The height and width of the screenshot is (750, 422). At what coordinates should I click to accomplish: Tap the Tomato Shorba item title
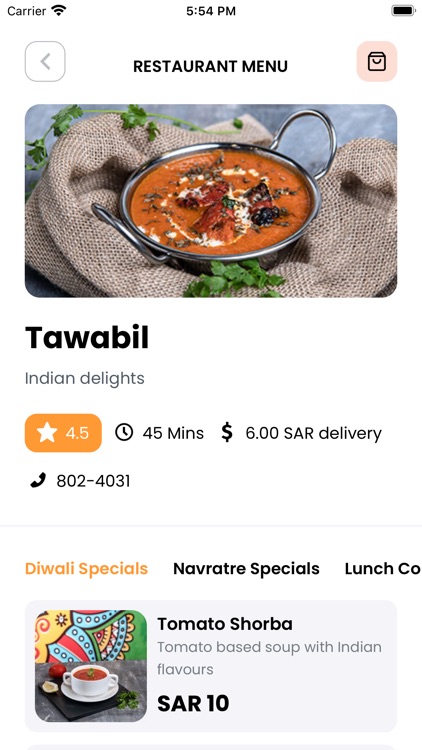[225, 624]
